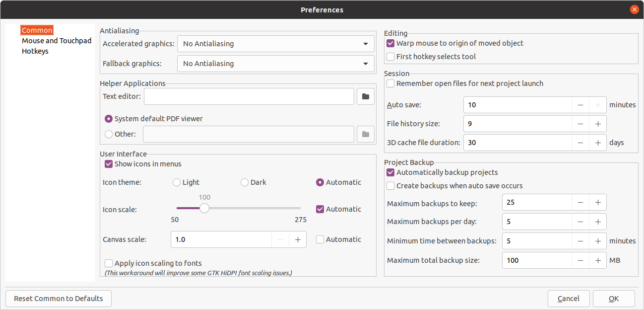Select the Dark icon theme option

click(x=245, y=182)
